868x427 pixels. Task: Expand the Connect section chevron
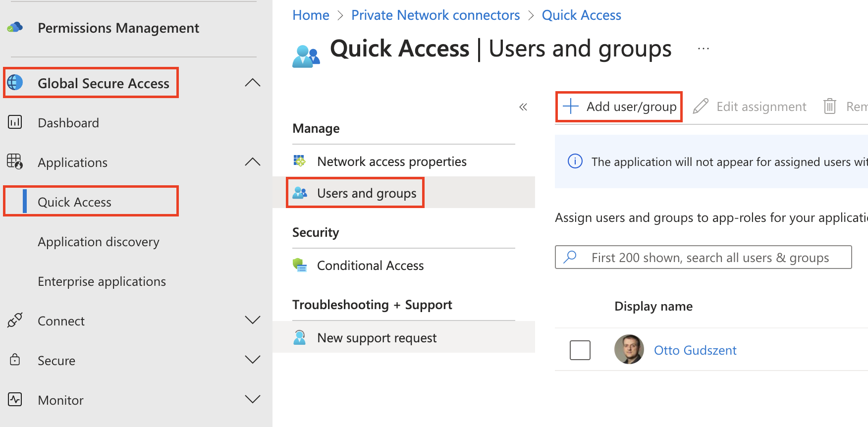point(253,320)
